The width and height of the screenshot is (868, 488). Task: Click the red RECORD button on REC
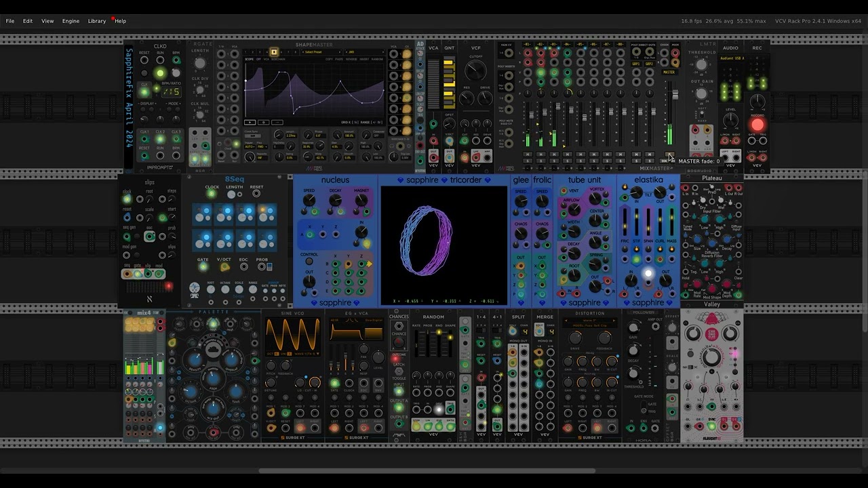[757, 125]
